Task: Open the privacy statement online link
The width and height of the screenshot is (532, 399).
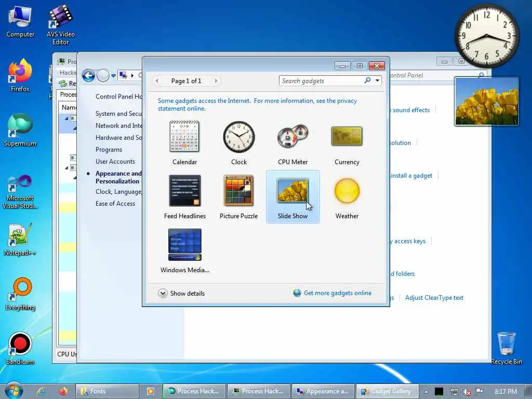Action: click(257, 104)
